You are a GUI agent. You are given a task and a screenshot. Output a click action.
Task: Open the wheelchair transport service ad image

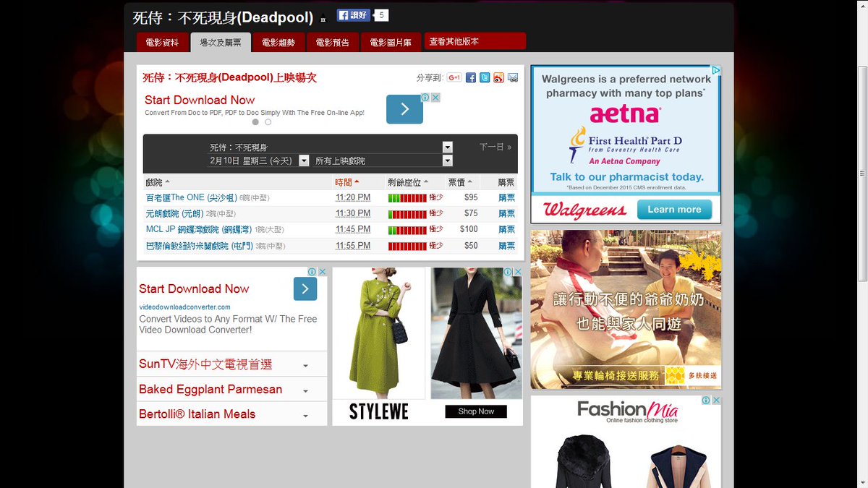[x=626, y=310]
